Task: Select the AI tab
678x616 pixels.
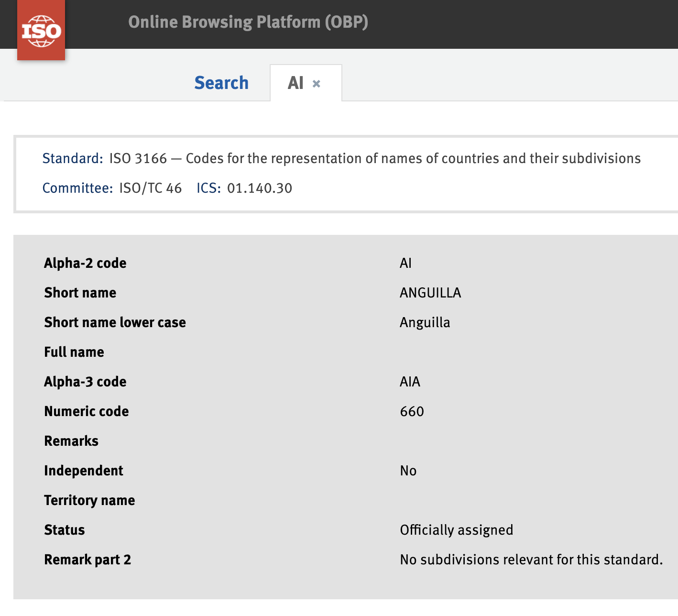Action: [x=295, y=83]
